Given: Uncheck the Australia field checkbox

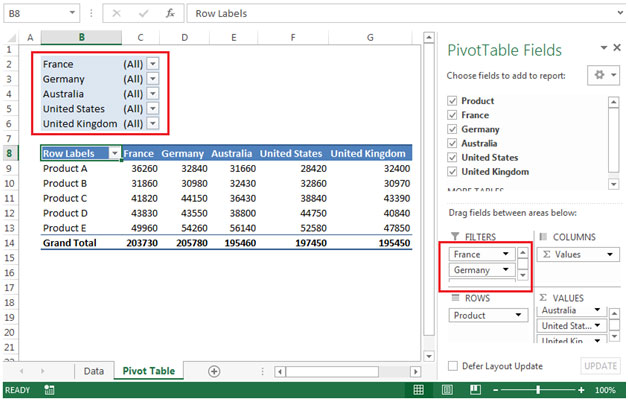Looking at the screenshot, I should click(x=452, y=143).
